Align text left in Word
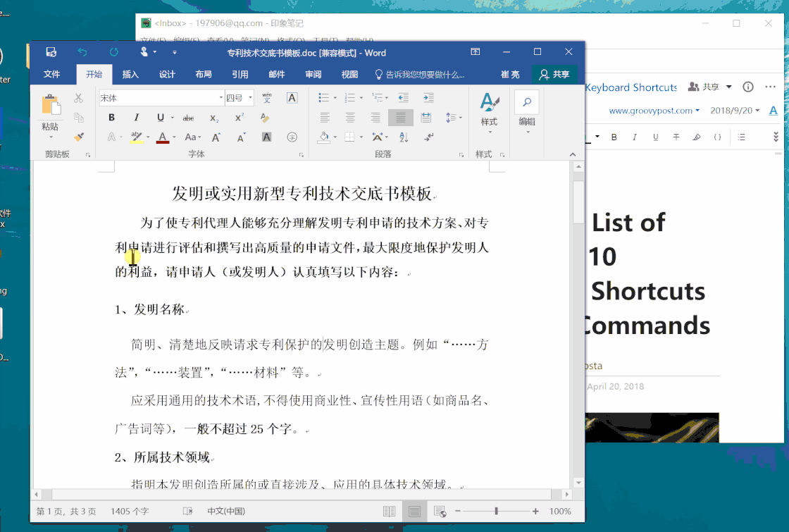 [x=325, y=117]
